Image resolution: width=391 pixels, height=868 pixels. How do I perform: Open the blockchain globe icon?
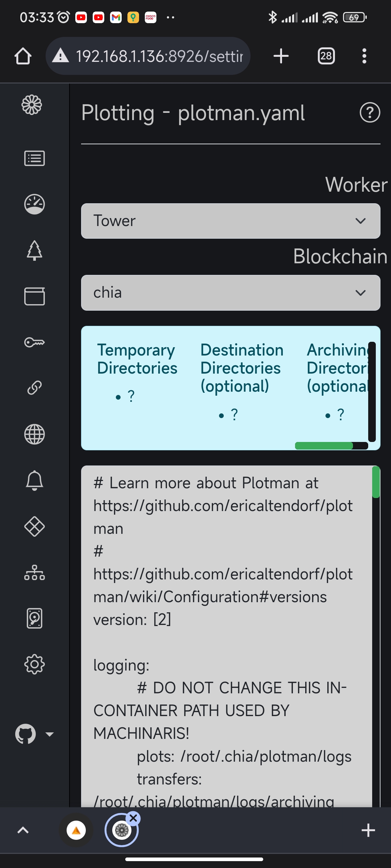pos(34,434)
